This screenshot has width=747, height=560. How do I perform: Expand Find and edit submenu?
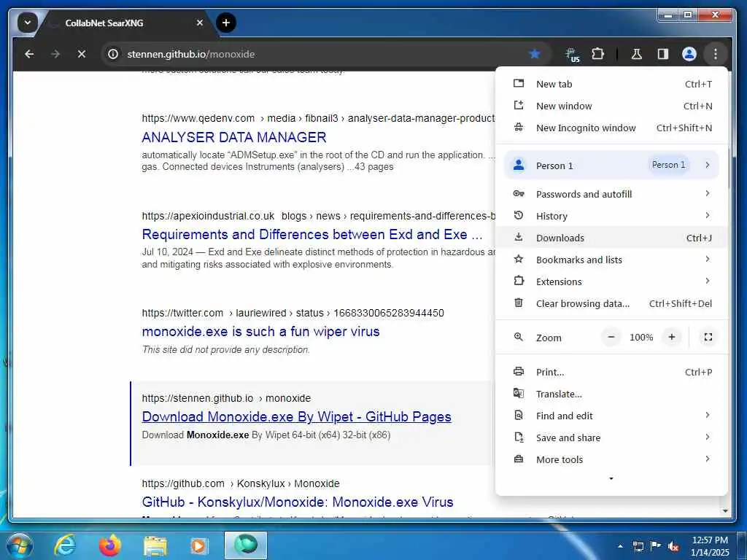tap(612, 416)
